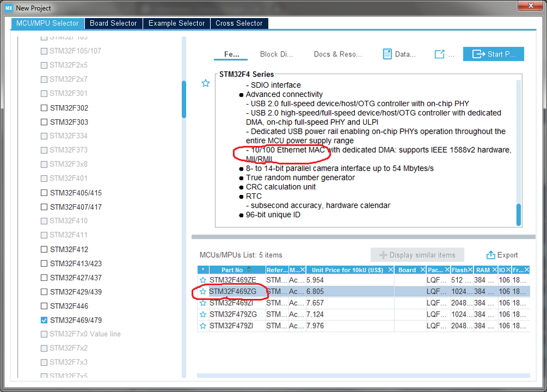The image size is (547, 392).
Task: Remove the Pac... column via its X
Action: [447, 269]
